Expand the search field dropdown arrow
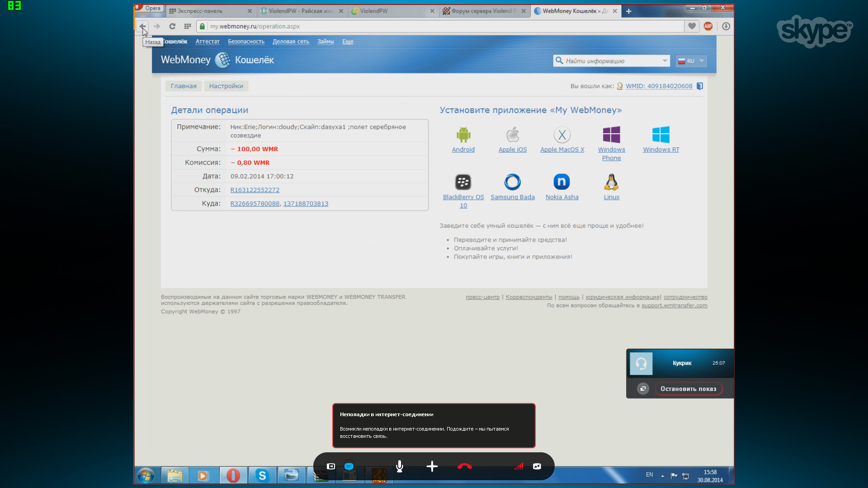The height and width of the screenshot is (488, 868). 665,61
